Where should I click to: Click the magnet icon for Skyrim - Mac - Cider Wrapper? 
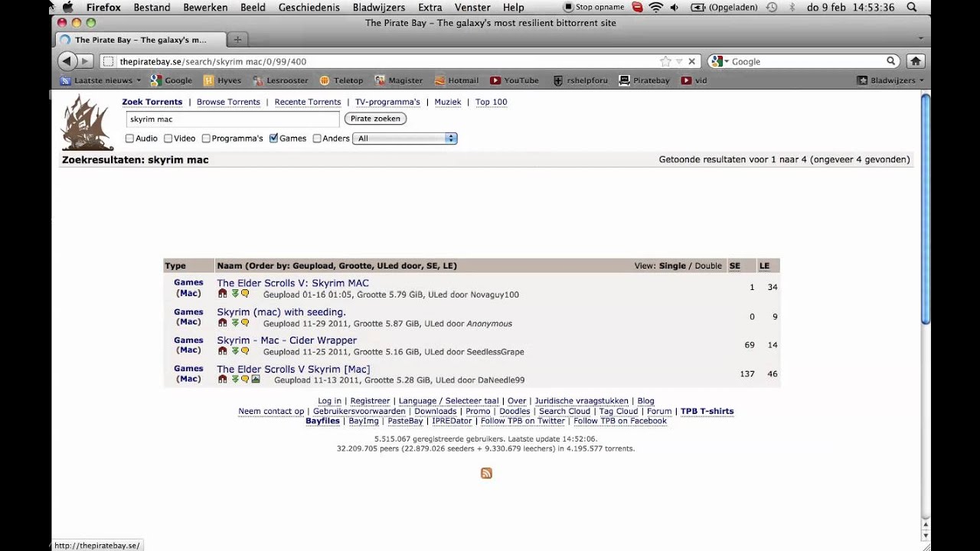click(x=222, y=350)
